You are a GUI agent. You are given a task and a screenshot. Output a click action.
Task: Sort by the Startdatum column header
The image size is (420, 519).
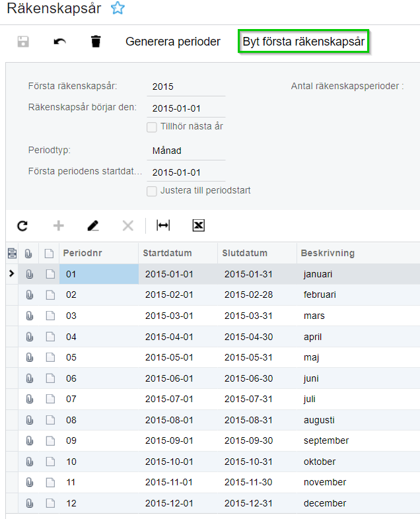(x=178, y=253)
